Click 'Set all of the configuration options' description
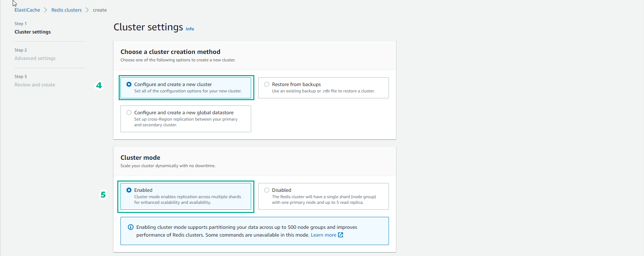The height and width of the screenshot is (256, 644). coord(188,91)
